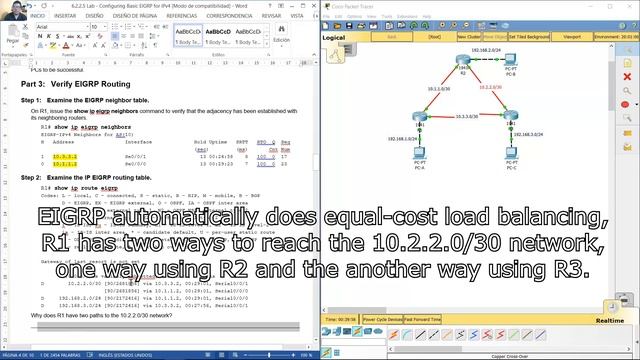This screenshot has width=640, height=360.
Task: Click the Undo icon in Word title bar
Action: (x=30, y=6)
